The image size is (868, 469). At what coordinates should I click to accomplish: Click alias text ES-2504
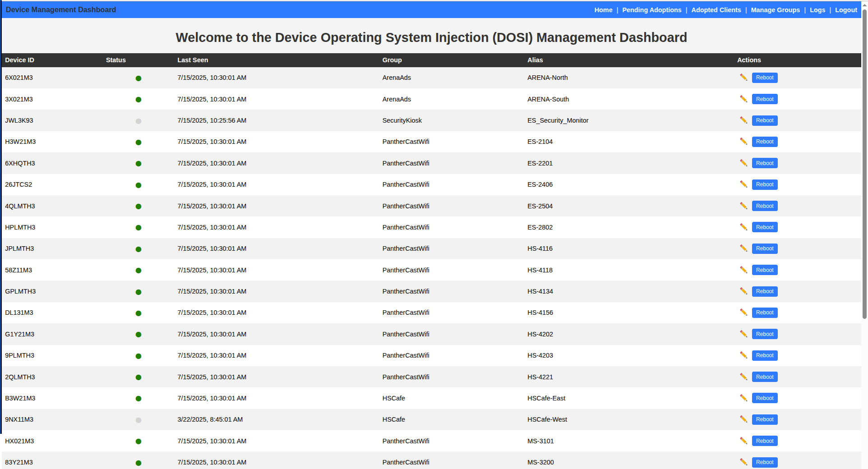point(540,206)
